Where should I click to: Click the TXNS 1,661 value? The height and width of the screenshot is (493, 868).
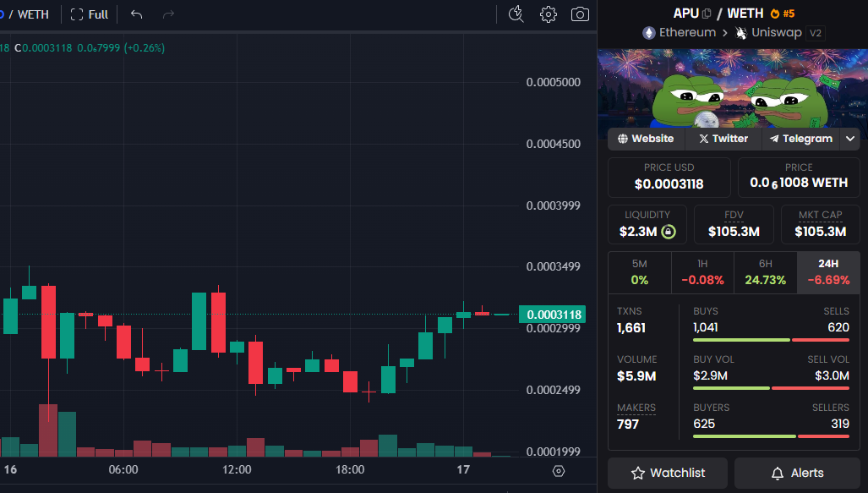click(x=631, y=328)
